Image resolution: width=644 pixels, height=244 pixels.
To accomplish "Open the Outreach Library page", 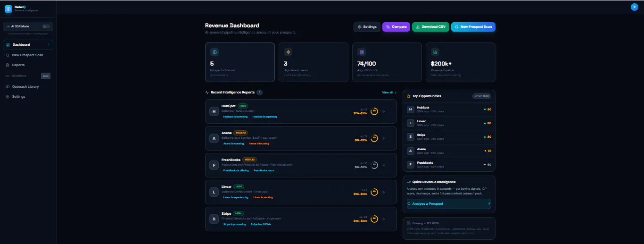I will pyautogui.click(x=28, y=86).
